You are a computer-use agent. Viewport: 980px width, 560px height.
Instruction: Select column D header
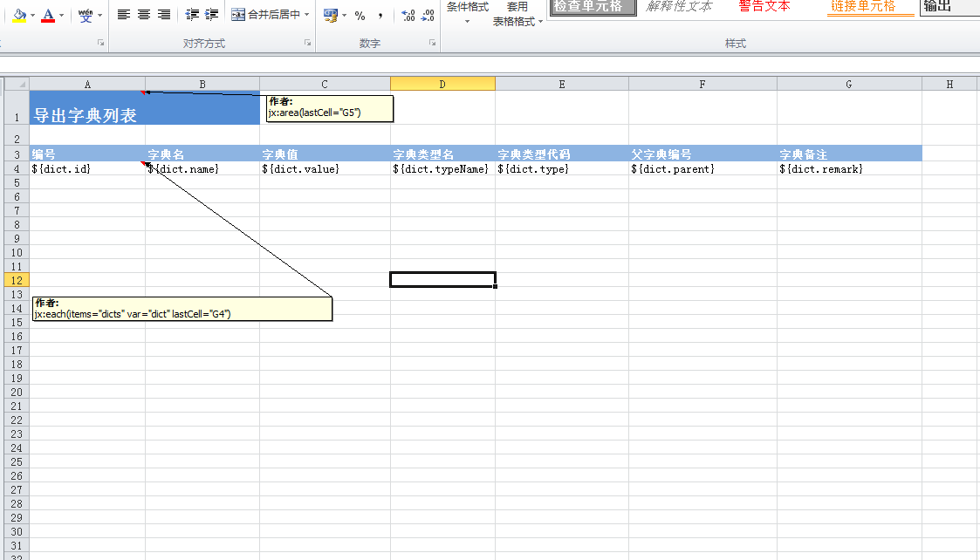(442, 84)
